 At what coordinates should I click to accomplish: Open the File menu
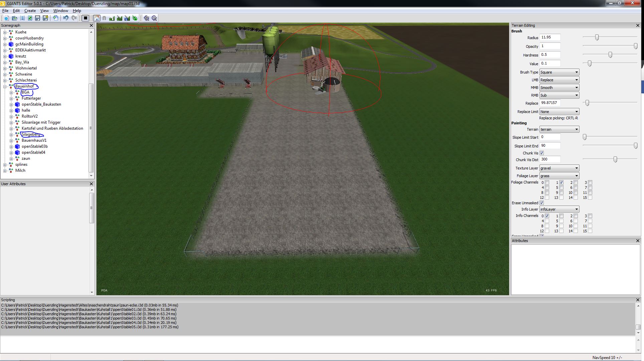coord(5,11)
